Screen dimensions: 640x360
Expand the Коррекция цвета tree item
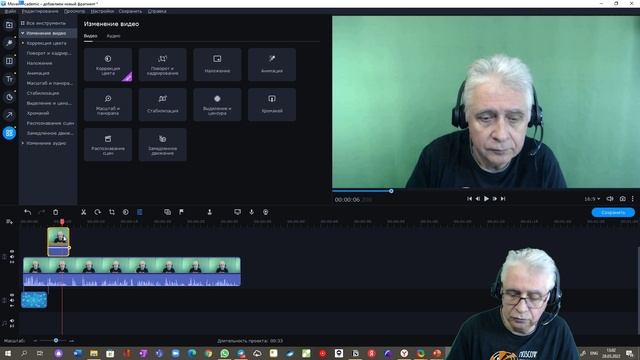[x=23, y=43]
